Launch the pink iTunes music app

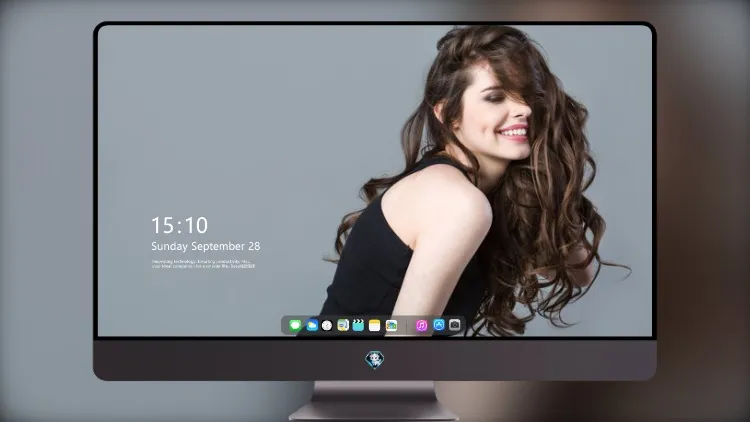click(421, 325)
